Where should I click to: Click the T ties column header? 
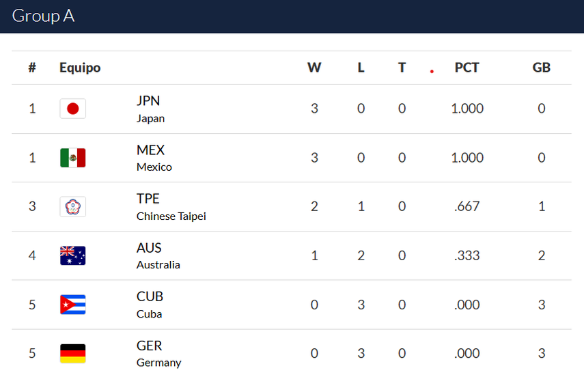tap(402, 68)
